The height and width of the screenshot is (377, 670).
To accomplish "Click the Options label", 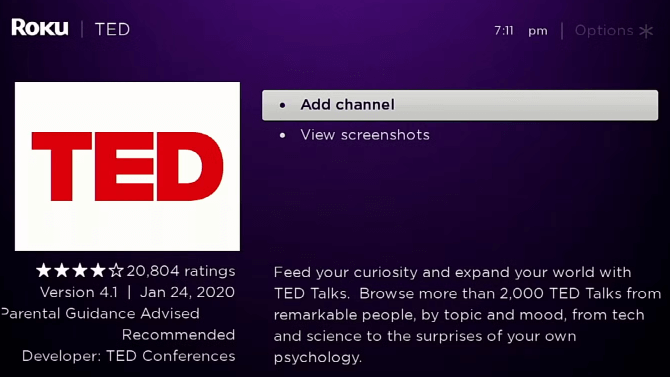I will tap(604, 31).
